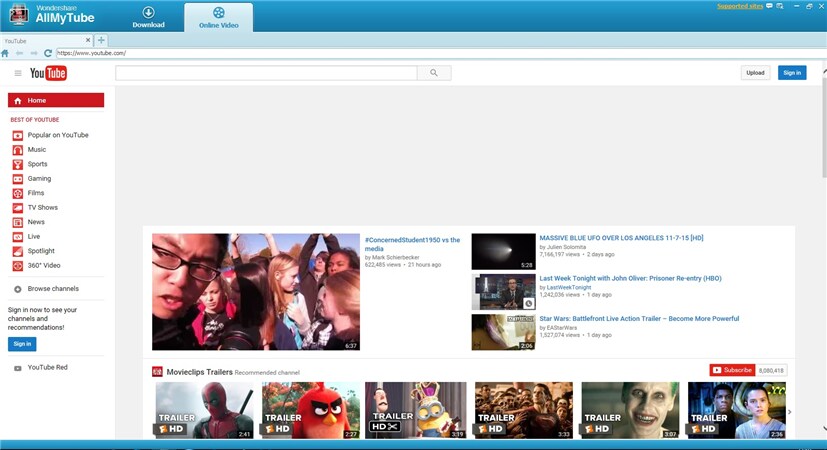Open the Music category

pos(37,150)
